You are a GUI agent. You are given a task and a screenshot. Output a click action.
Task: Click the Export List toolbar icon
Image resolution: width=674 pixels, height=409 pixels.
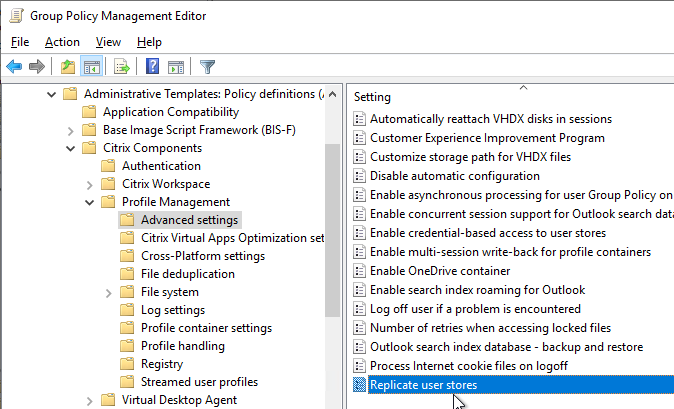[x=122, y=67]
